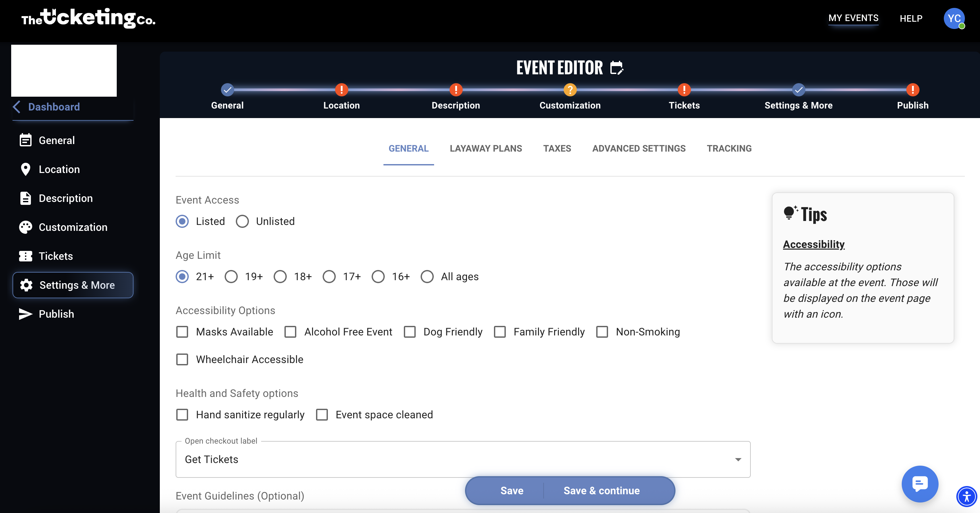Image resolution: width=980 pixels, height=513 pixels.
Task: Go back using the Dashboard chevron
Action: click(17, 107)
